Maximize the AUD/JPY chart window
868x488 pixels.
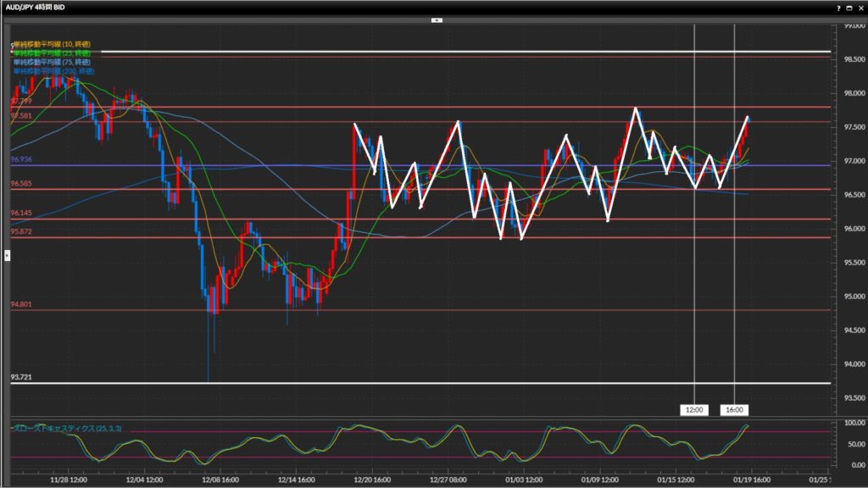(849, 7)
